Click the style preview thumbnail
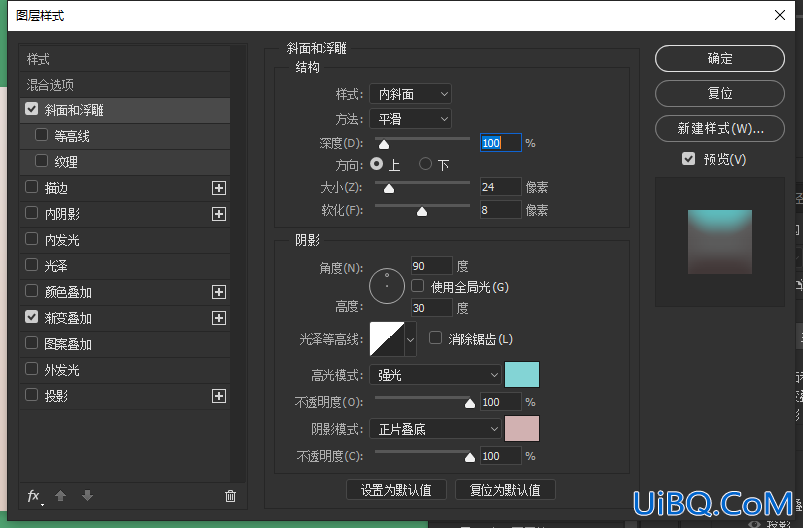Screen dimensions: 803x528 tap(720, 242)
